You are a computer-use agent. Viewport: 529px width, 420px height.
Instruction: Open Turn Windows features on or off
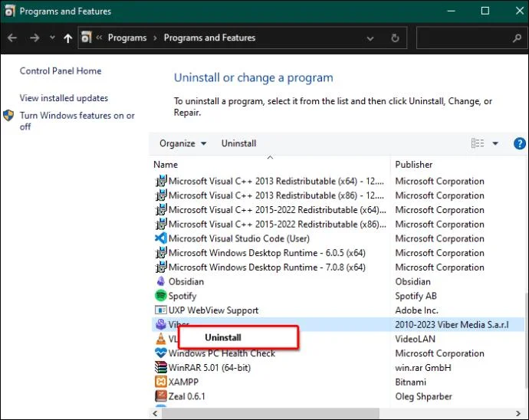pos(77,121)
